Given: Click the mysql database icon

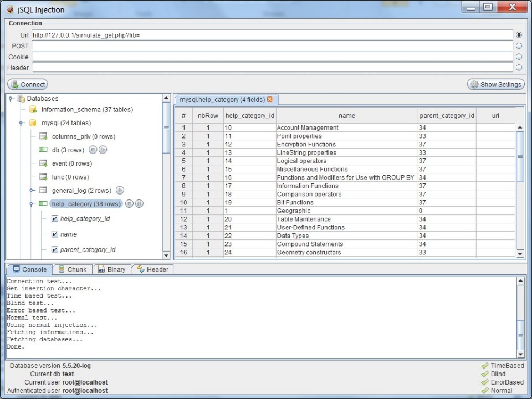Looking at the screenshot, I should pos(33,123).
